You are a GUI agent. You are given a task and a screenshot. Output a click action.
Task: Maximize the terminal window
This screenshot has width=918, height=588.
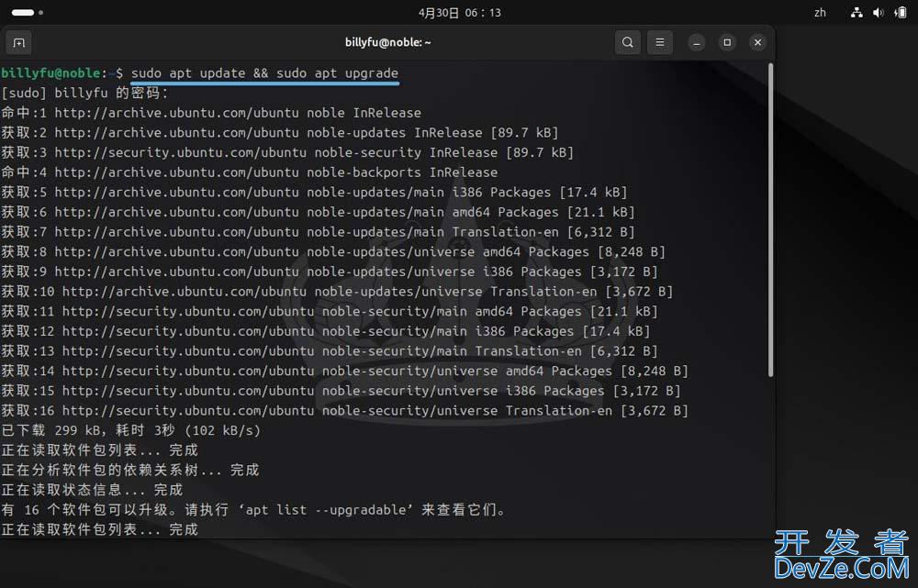[x=727, y=42]
